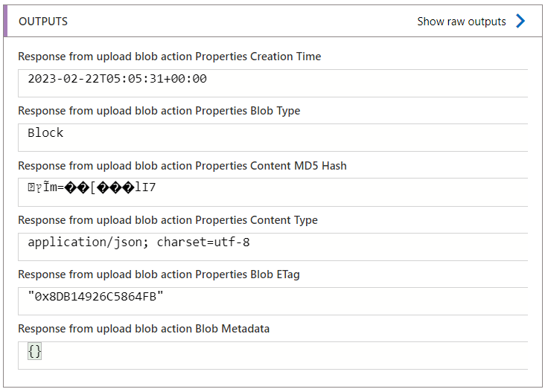548x392 pixels.
Task: Click the Properties Content MD5 Hash label
Action: point(182,165)
